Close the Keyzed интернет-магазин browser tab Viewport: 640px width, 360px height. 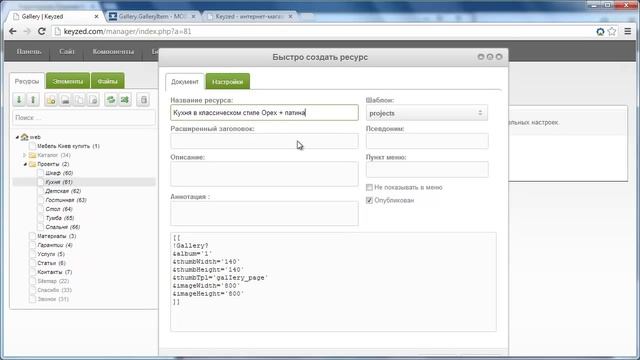click(x=290, y=17)
